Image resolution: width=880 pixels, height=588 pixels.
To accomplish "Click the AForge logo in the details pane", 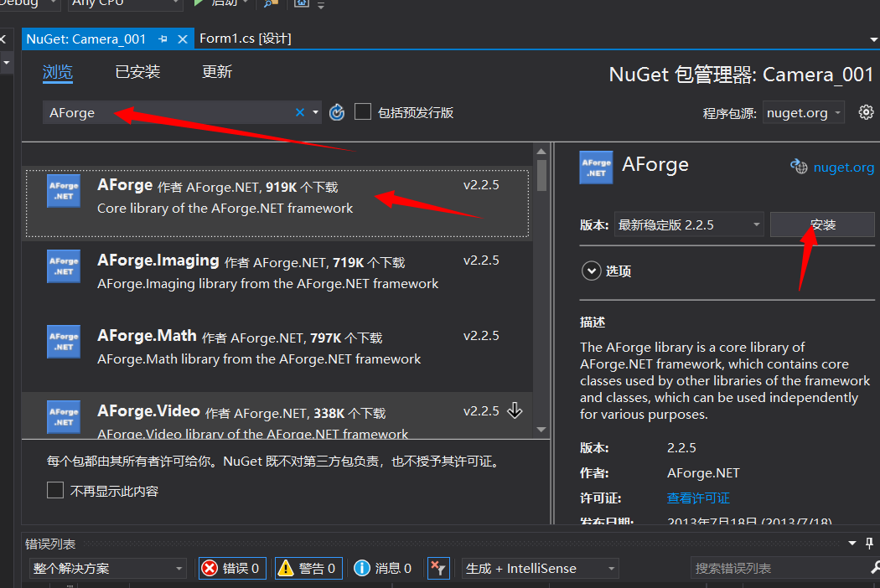I will point(596,168).
